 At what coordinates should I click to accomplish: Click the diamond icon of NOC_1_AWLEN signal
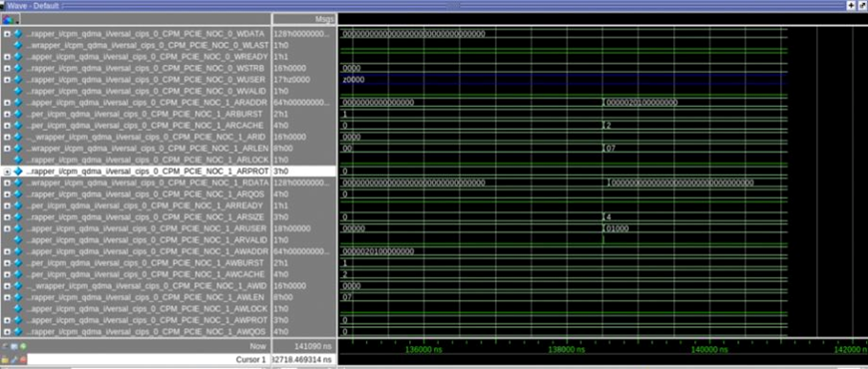point(18,297)
